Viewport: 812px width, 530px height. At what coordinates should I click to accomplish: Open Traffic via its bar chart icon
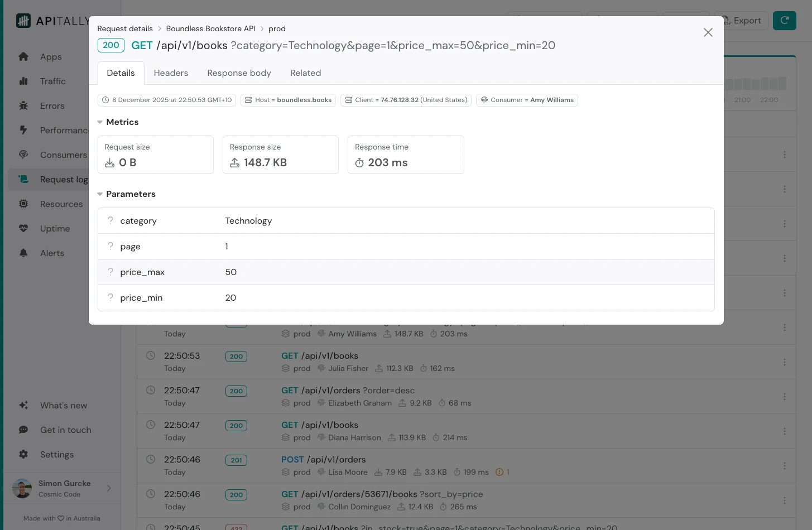(23, 81)
